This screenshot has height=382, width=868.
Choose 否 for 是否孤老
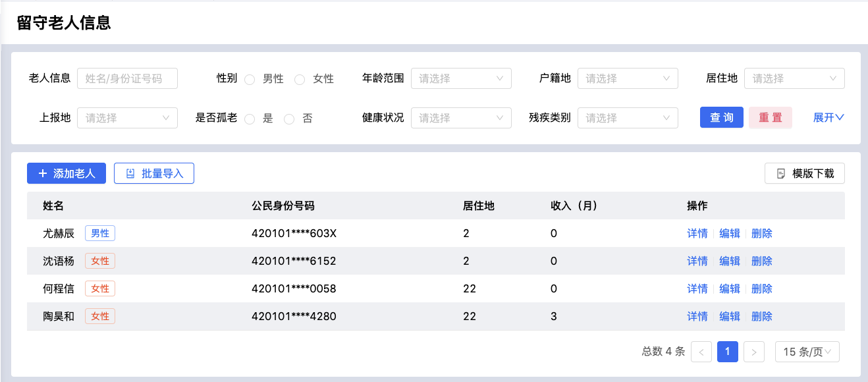coord(289,119)
